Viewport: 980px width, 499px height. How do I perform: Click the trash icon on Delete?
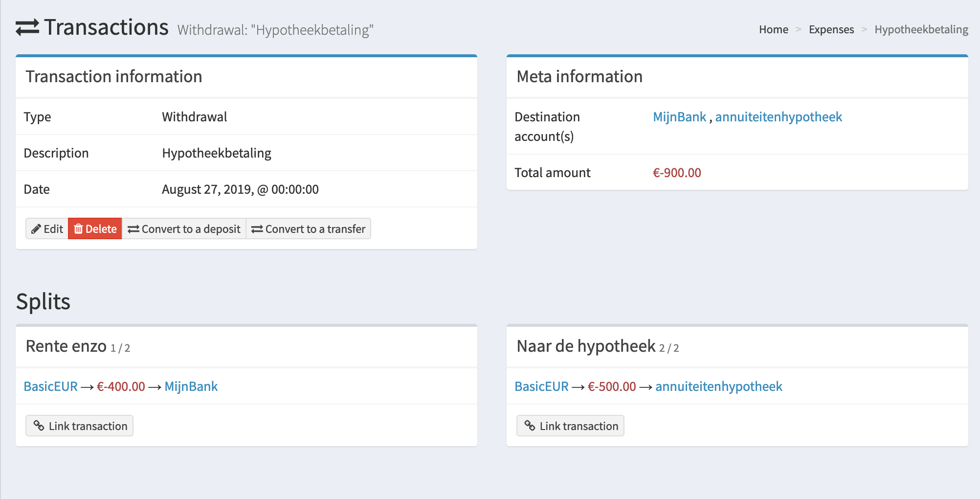[x=78, y=229]
